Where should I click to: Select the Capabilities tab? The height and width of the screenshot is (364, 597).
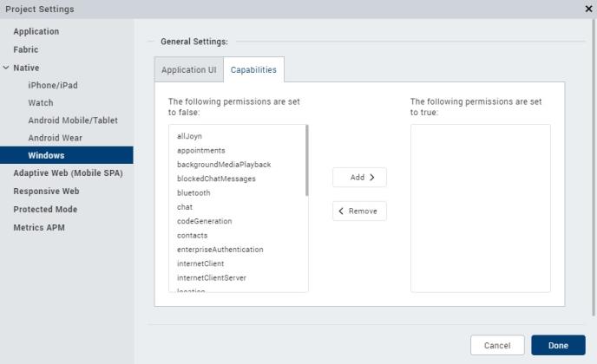coord(254,70)
